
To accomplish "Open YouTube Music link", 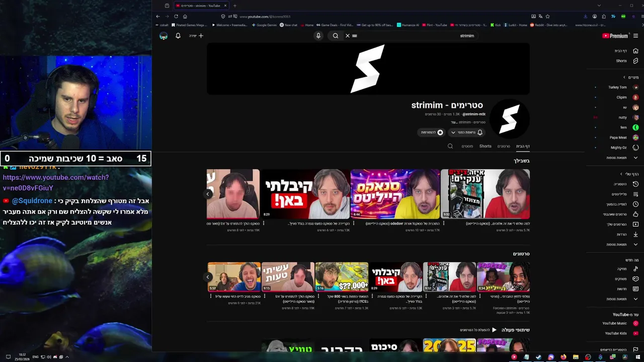I will point(620,323).
